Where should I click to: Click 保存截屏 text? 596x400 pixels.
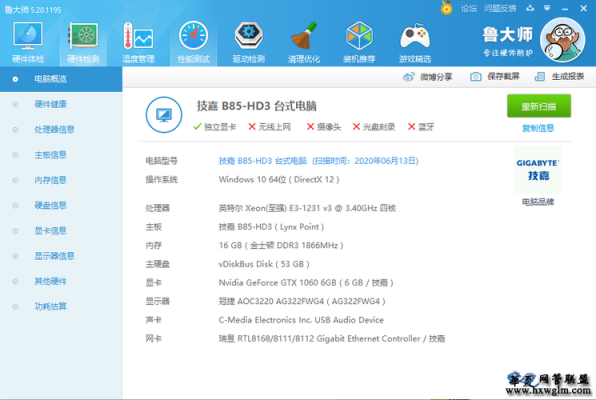(503, 77)
